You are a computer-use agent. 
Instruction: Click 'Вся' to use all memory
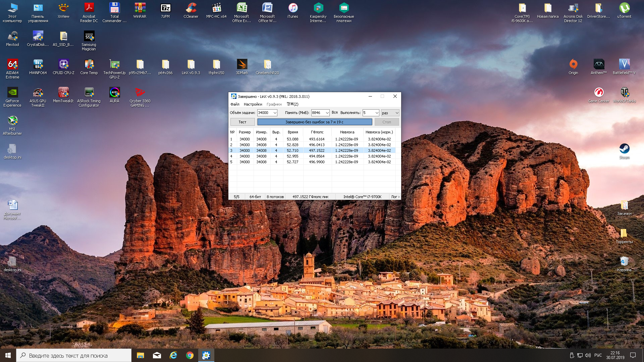pos(334,113)
